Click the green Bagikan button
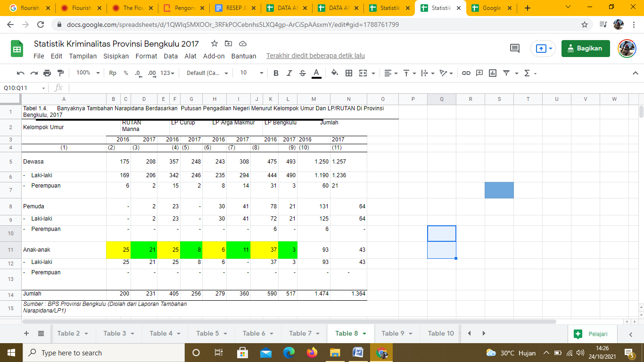This screenshot has height=362, width=644. [x=585, y=48]
